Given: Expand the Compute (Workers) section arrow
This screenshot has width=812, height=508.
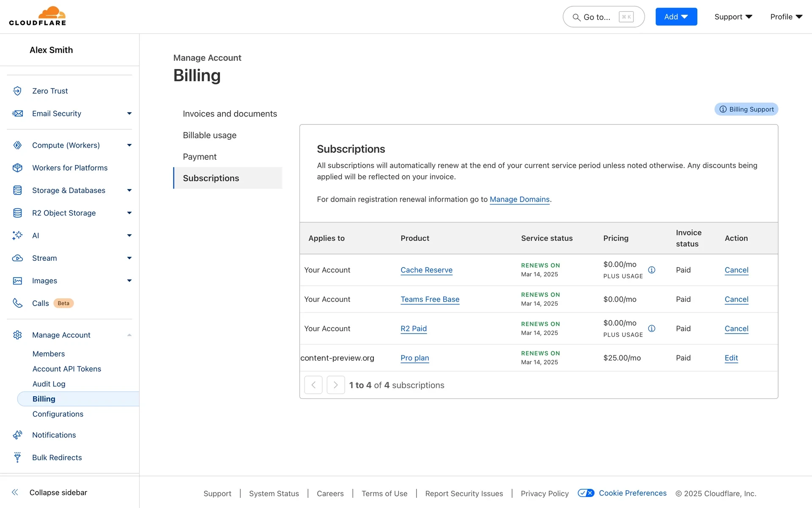Looking at the screenshot, I should click(x=129, y=145).
